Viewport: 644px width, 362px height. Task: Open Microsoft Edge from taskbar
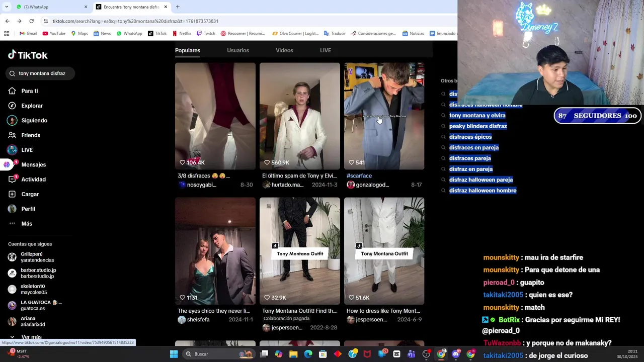coord(308,354)
